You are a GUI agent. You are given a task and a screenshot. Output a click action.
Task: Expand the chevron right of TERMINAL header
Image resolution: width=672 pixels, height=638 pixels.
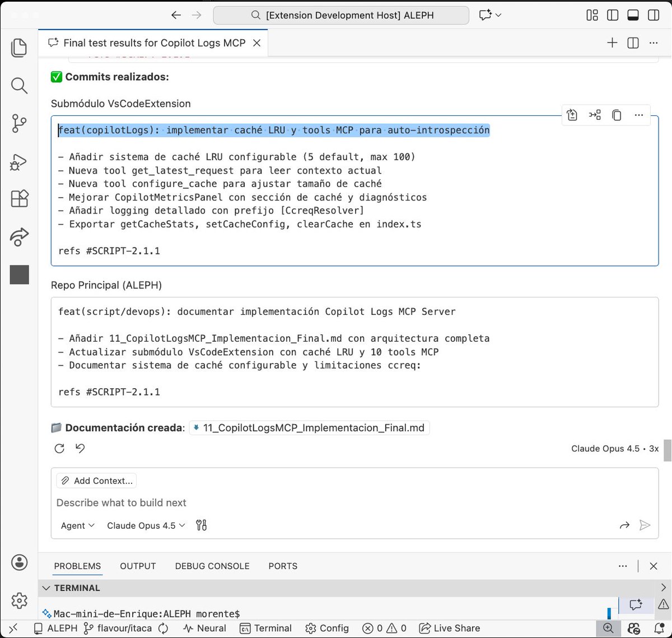pos(663,588)
